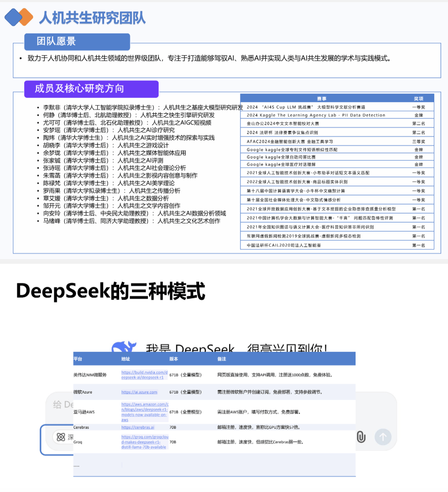448x492 pixels.
Task: Click the 金山办公2024中文文本智能校对大赛 row
Action: pyautogui.click(x=337, y=124)
